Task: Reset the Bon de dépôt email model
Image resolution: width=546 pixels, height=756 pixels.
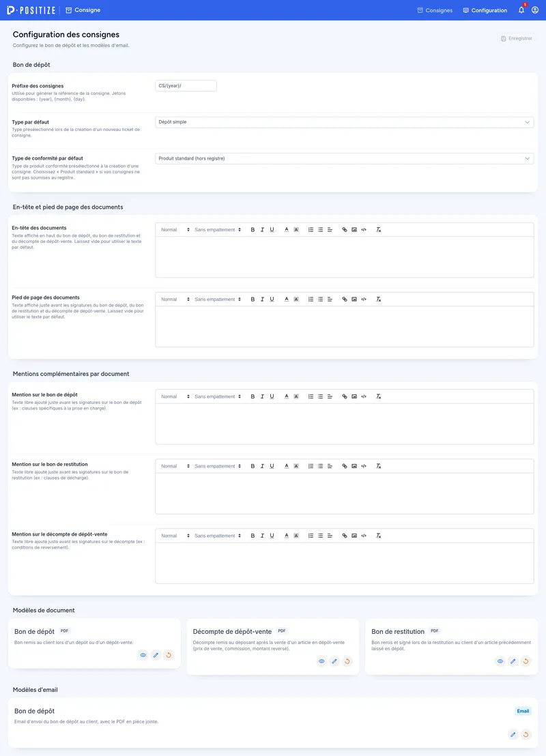Action: pos(526,734)
